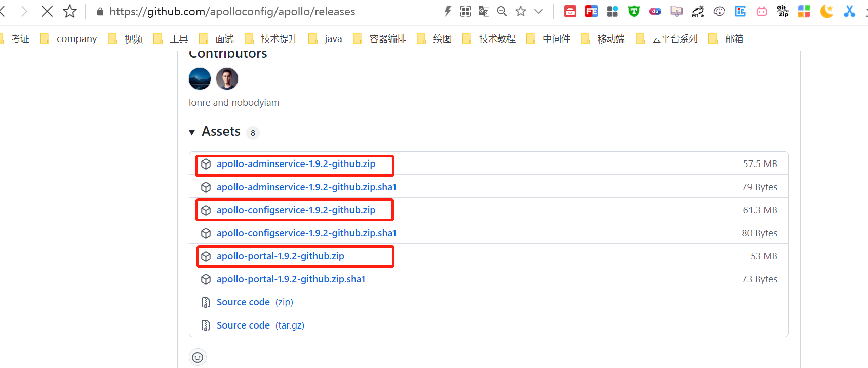
Task: Download apollo-configservice-1.9.2-github.zip.sha1
Action: point(306,233)
